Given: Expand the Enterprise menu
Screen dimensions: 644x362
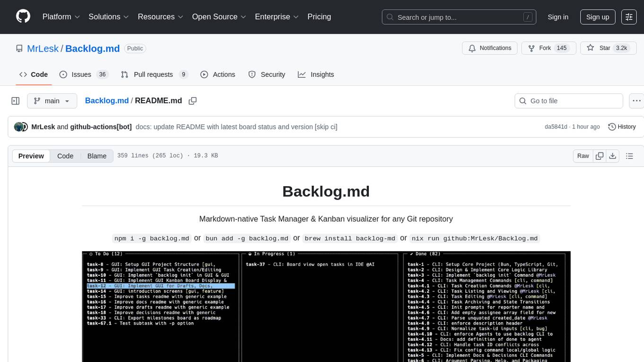Looking at the screenshot, I should coord(277,17).
